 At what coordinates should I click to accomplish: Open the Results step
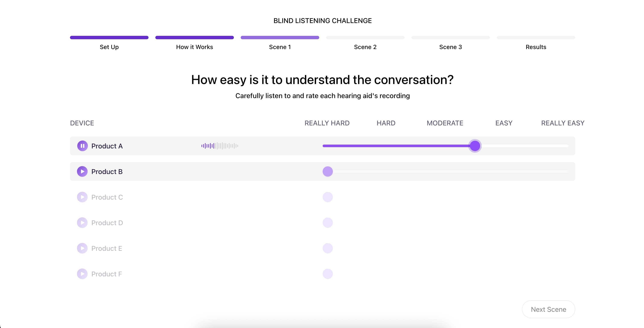[536, 47]
